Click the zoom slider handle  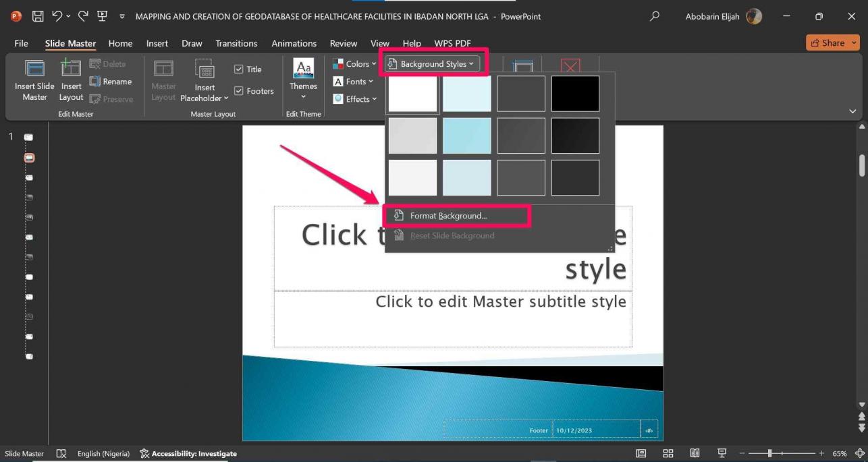(x=769, y=454)
